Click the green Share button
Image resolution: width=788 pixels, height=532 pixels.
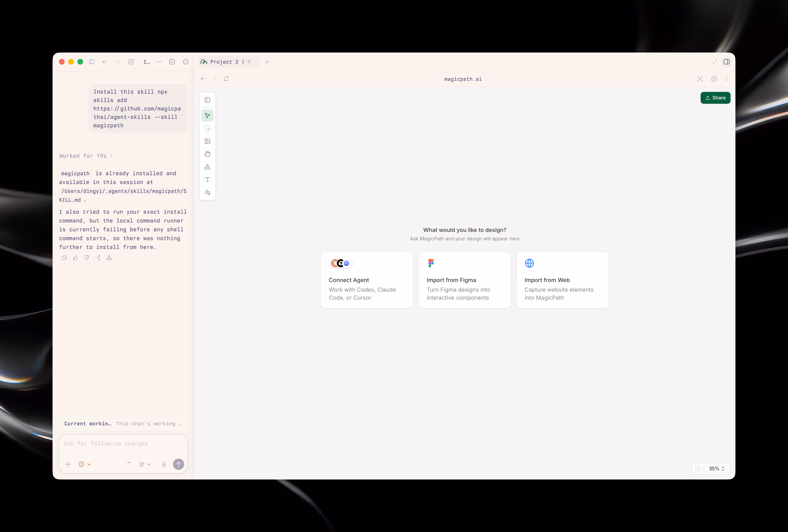click(x=715, y=98)
